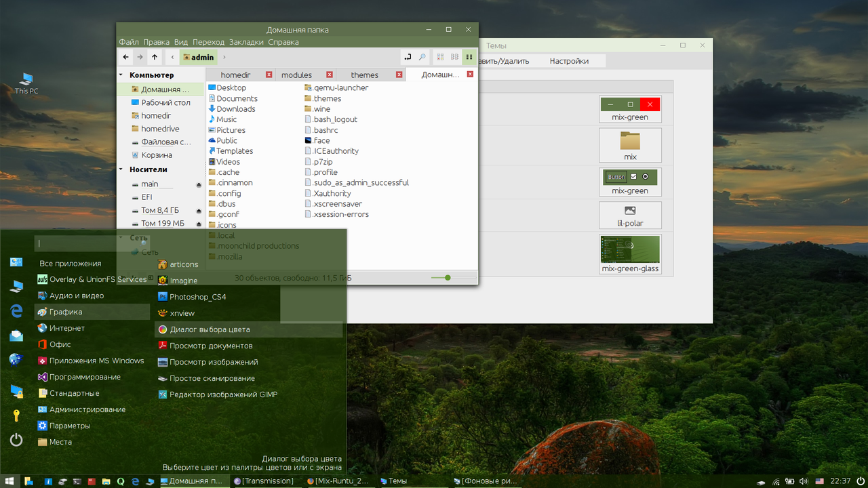Collapse the Компьютер sidebar section
This screenshot has width=868, height=488.
click(x=121, y=75)
